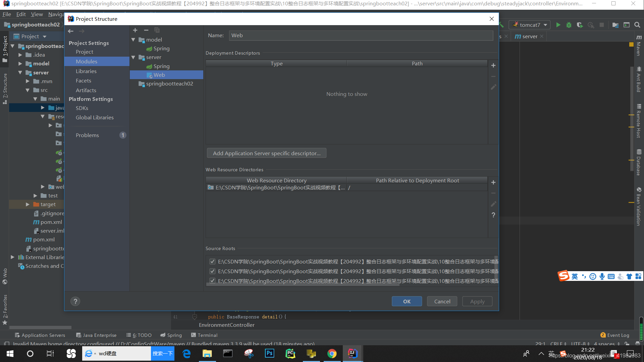Toggle the third source root checkbox
644x362 pixels.
[x=212, y=281]
